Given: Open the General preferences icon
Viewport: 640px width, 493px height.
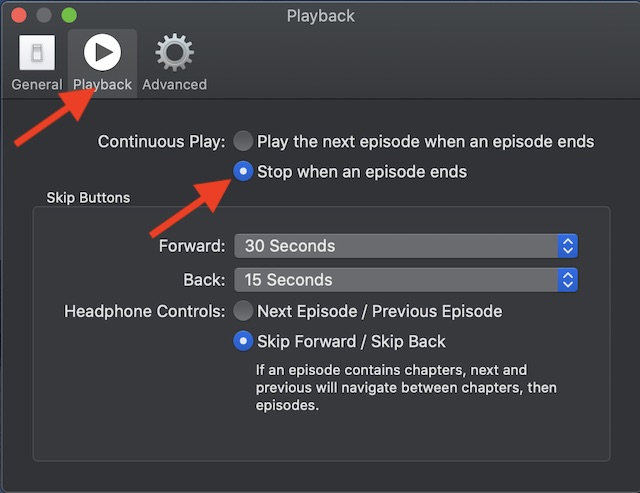Looking at the screenshot, I should (37, 52).
